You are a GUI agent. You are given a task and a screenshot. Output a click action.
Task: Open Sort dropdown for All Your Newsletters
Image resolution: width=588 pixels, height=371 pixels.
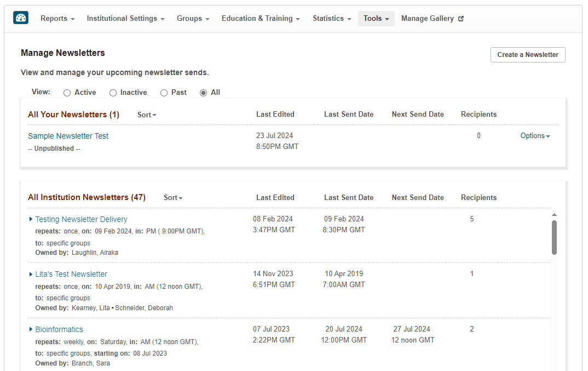tap(147, 115)
